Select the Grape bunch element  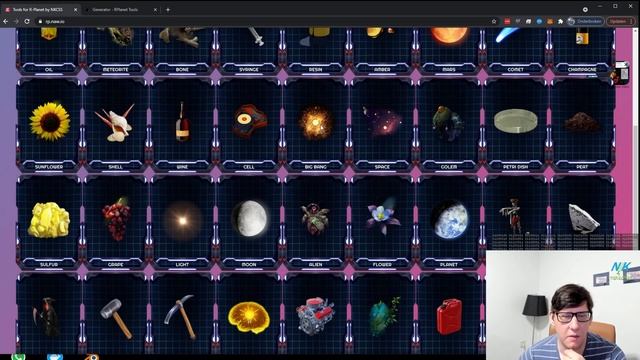pos(116,224)
